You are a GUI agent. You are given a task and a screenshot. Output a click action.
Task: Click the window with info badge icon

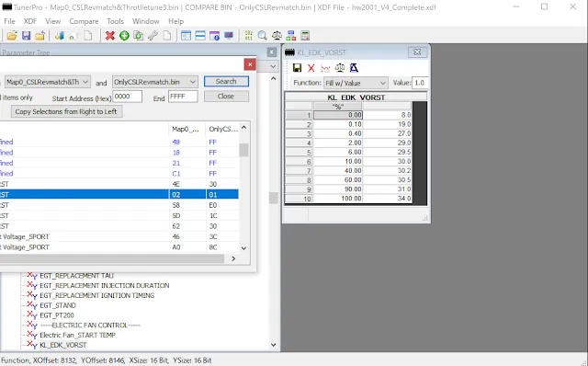[x=214, y=36]
